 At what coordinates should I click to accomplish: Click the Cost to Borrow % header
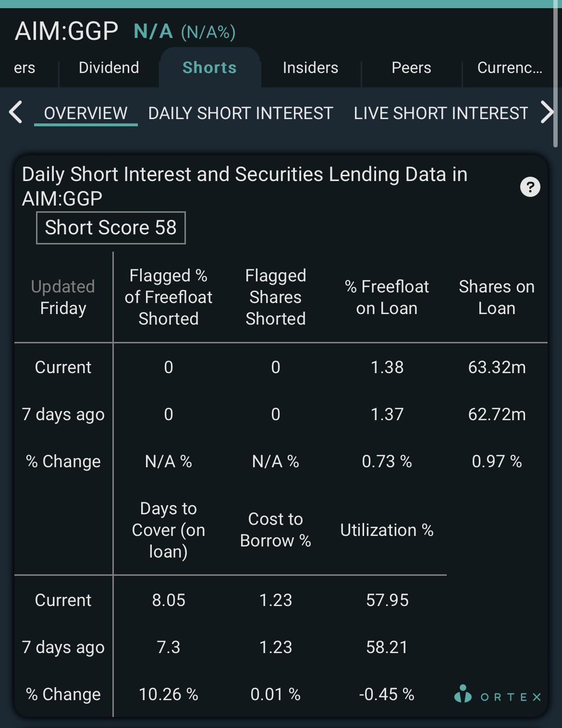276,530
